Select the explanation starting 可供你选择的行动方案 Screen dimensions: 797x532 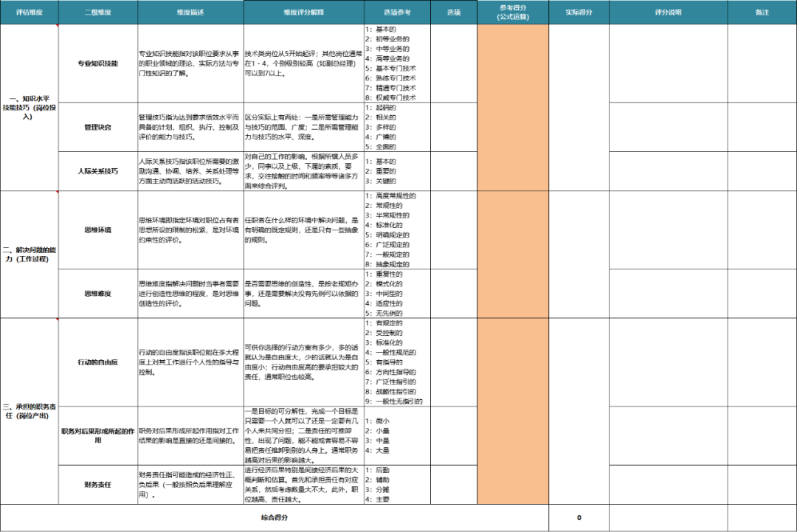(x=304, y=362)
